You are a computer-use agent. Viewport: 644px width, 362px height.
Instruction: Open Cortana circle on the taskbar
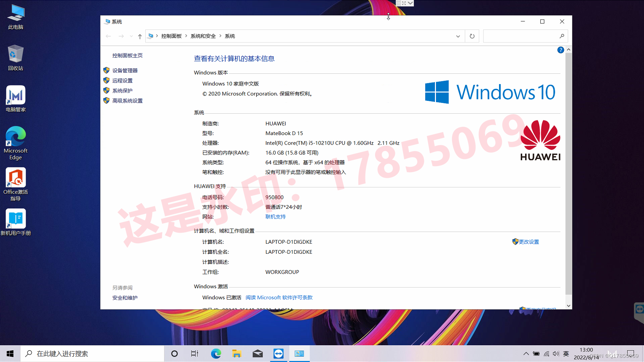click(x=174, y=353)
